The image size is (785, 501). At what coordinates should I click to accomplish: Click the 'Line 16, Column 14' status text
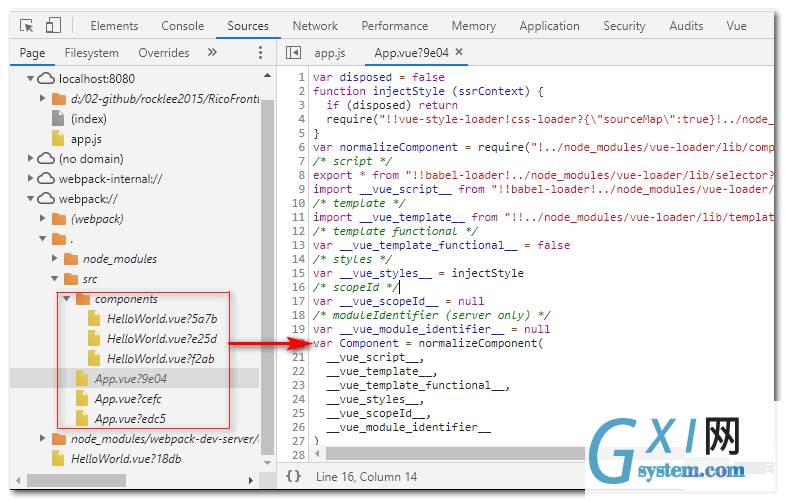(366, 476)
